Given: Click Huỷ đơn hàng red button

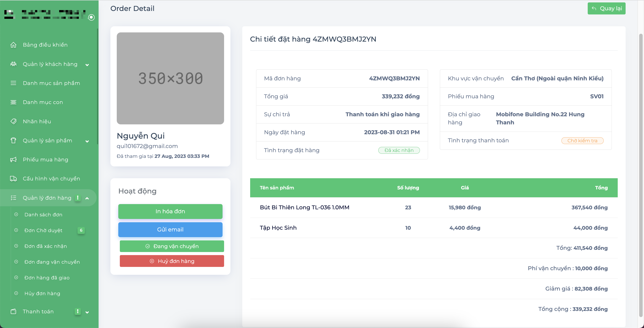Looking at the screenshot, I should 172,261.
